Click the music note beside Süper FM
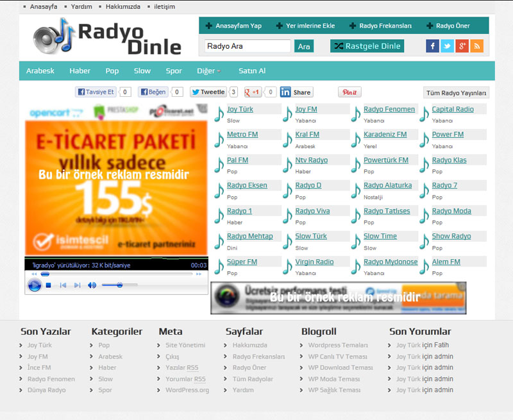Screen dimensions: 513x420 [219, 267]
